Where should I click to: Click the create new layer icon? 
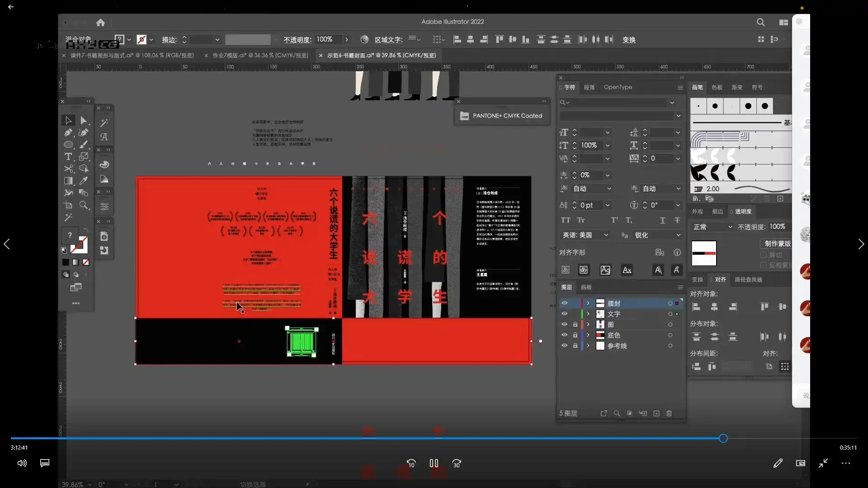tap(656, 413)
